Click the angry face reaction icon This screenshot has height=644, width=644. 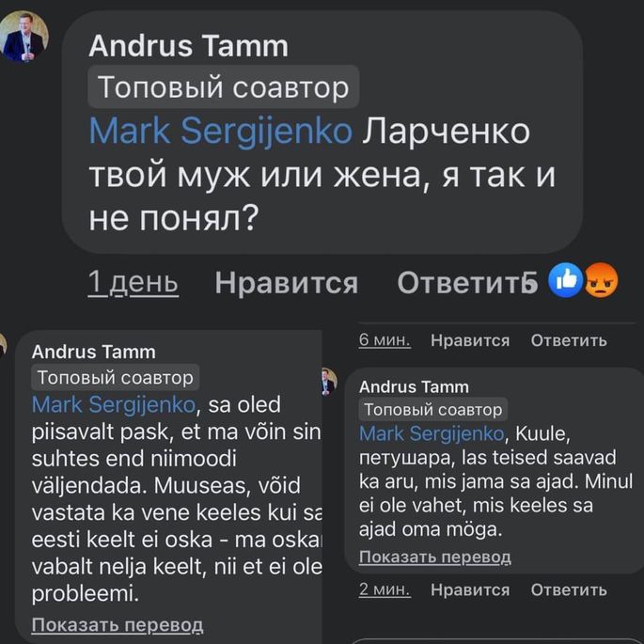pos(599,280)
